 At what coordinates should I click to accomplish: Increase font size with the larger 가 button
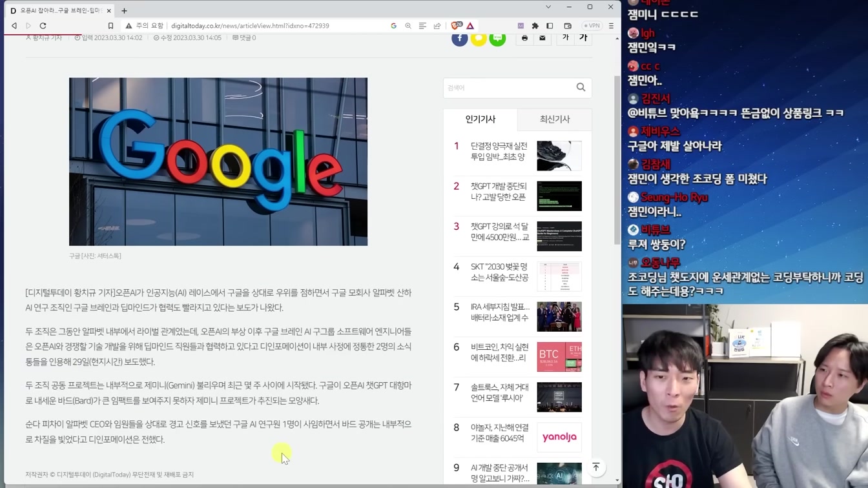(x=583, y=38)
